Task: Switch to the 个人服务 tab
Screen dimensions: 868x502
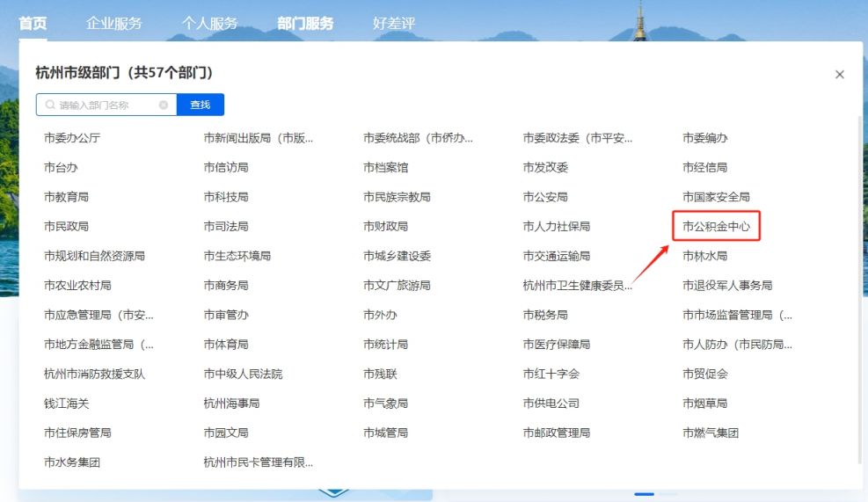Action: (x=210, y=23)
